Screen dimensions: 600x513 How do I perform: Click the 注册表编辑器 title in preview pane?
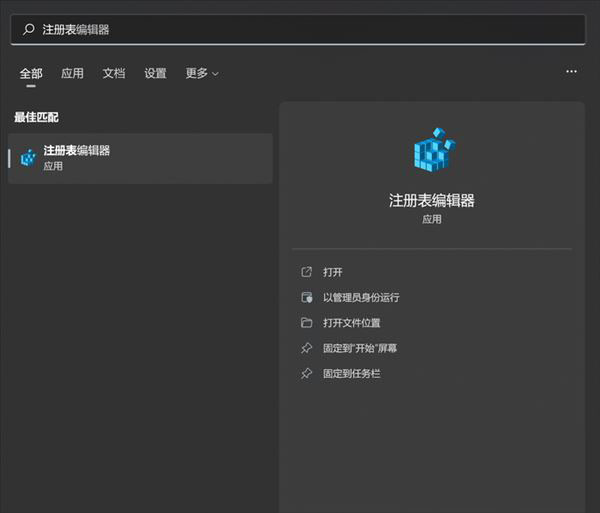pos(432,200)
